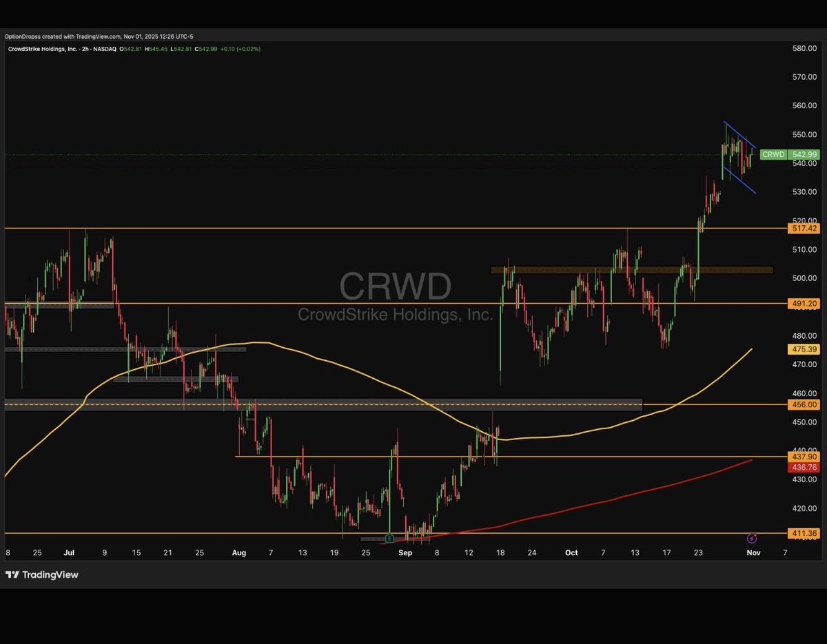The width and height of the screenshot is (827, 644).
Task: Click the green E earnings marker near Sep
Action: coord(390,538)
